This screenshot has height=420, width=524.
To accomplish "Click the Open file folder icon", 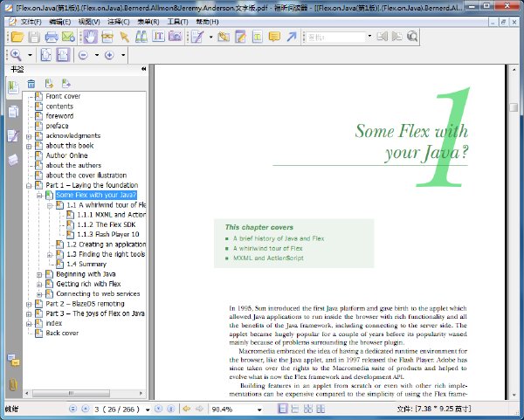I will (17, 37).
